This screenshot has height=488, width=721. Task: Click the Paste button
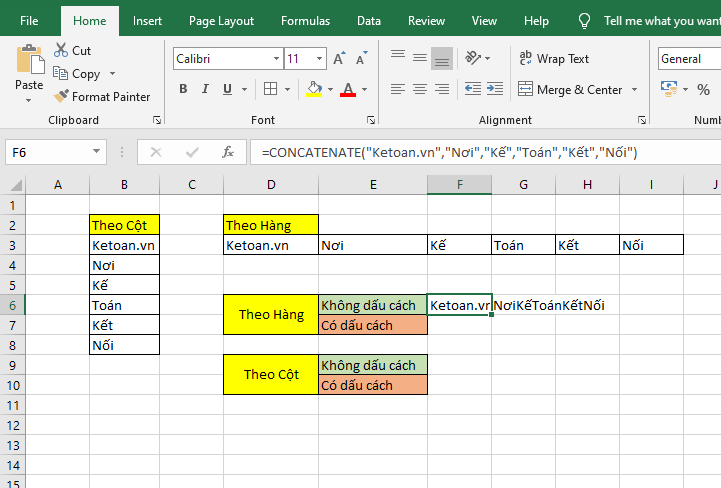(29, 68)
